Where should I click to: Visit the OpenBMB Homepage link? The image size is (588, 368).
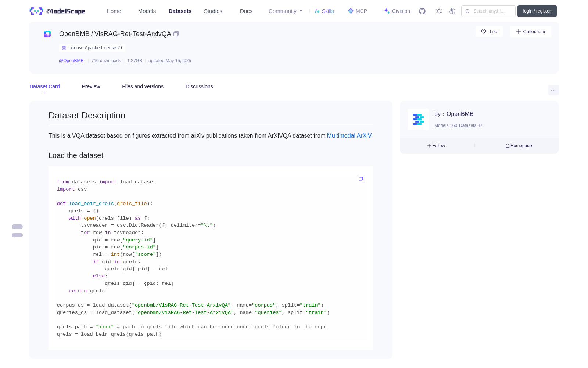click(x=519, y=146)
